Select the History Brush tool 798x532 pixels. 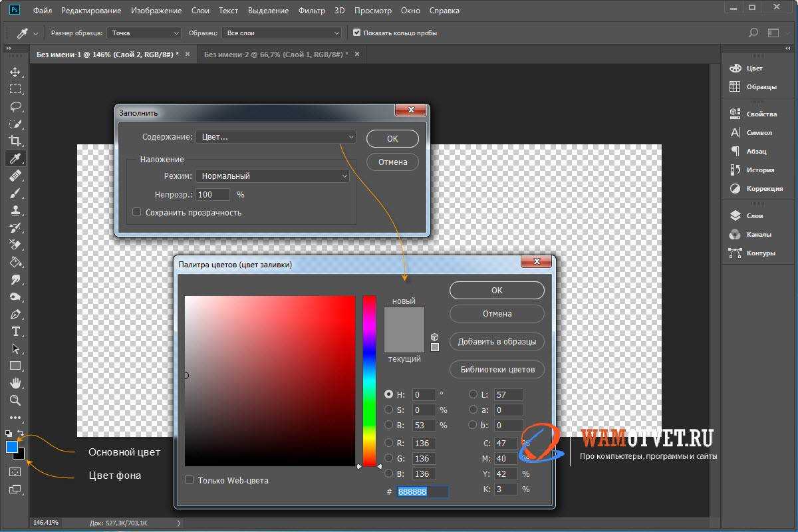(15, 227)
